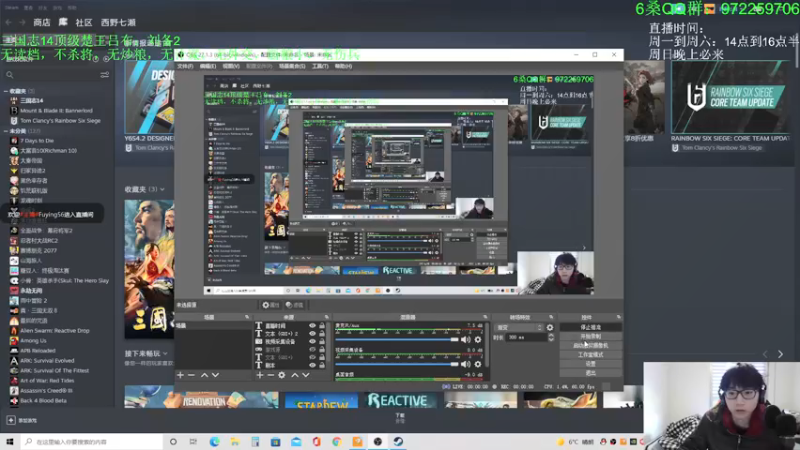Mute the 麦克风/Aux speaker icon
Viewport: 800px width, 450px height.
[x=466, y=339]
